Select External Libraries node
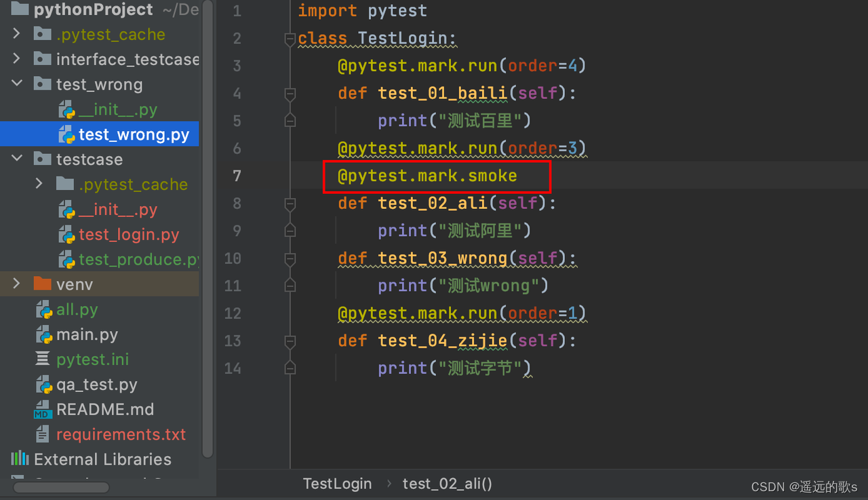The height and width of the screenshot is (500, 868). (x=102, y=459)
